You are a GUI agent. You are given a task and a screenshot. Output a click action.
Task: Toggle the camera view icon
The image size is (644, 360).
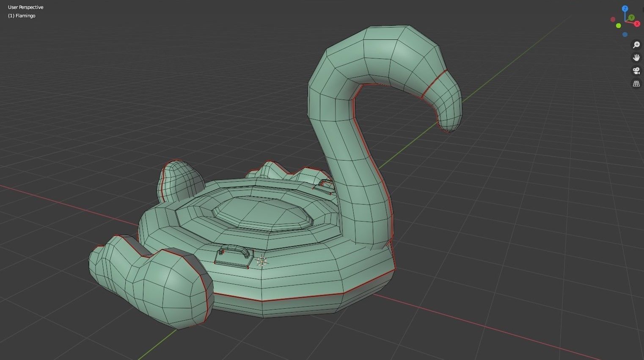[x=636, y=71]
